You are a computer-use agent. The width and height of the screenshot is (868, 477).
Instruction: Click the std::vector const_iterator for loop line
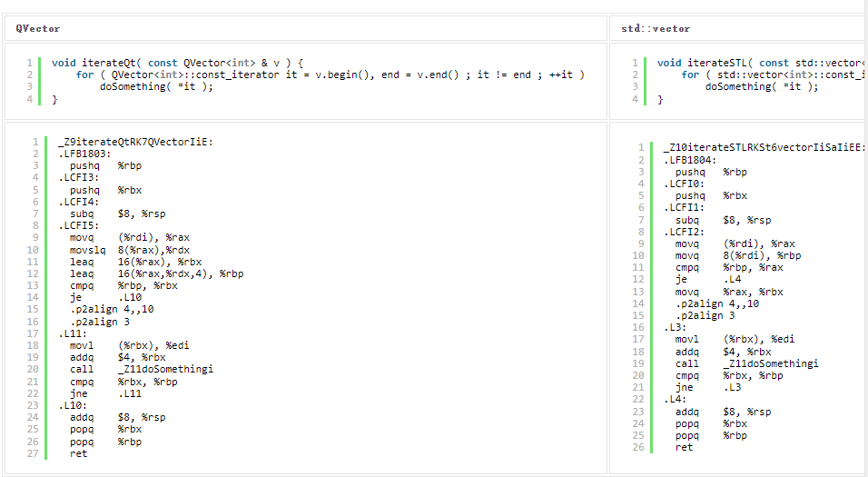click(773, 75)
